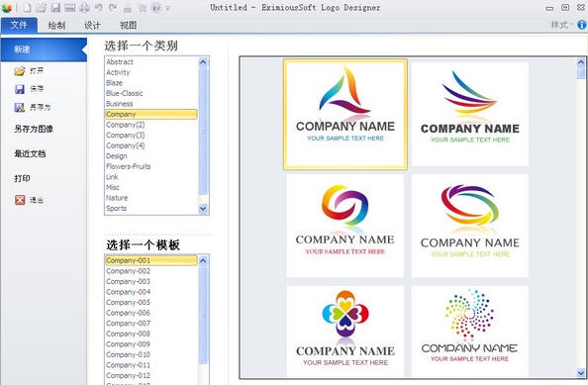Viewport: 588px width, 385px height.
Task: Click the Help question mark in quick toolbar
Action: tap(156, 8)
